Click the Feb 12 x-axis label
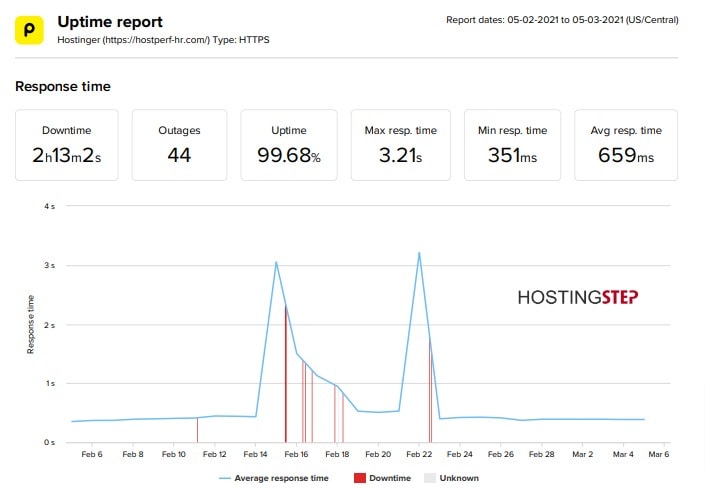The width and height of the screenshot is (705, 489). point(214,454)
